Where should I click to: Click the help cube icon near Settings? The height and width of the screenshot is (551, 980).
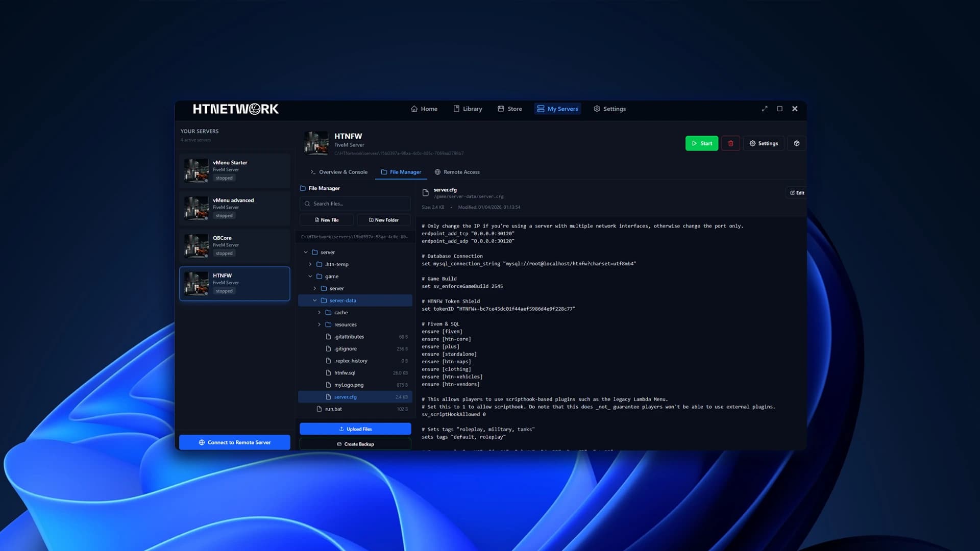point(796,143)
